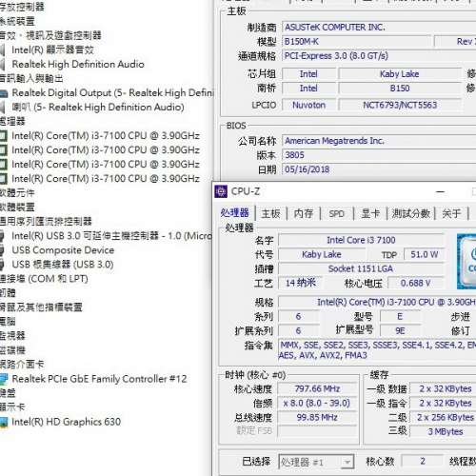Viewport: 476px width, 476px height.
Task: Open the 主板 tab in front CPU-Z window
Action: [x=270, y=213]
